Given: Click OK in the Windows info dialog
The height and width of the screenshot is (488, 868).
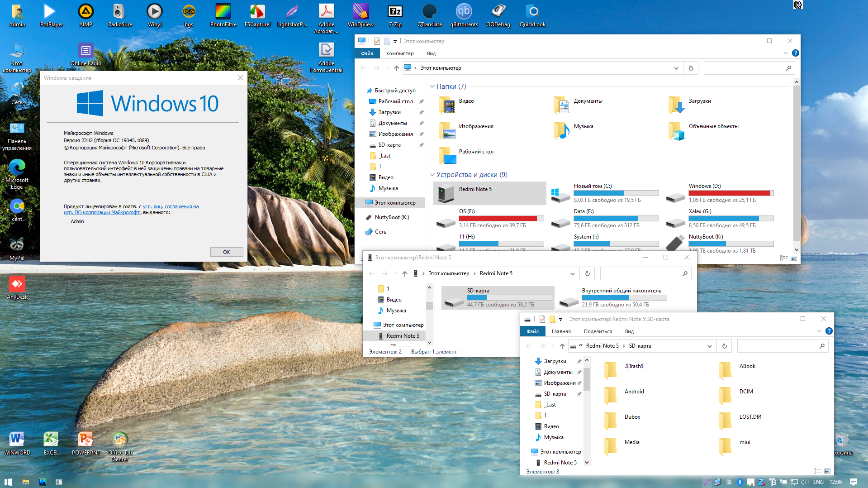Looking at the screenshot, I should 226,252.
